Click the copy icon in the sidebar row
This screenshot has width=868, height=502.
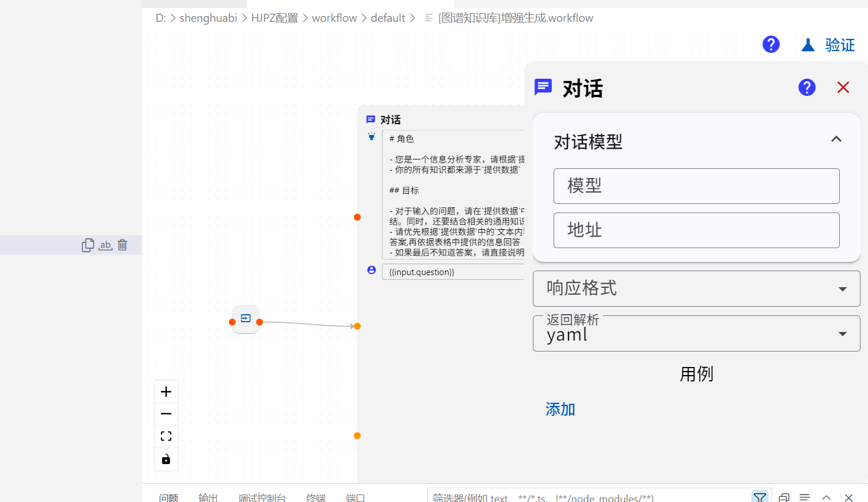(x=87, y=245)
